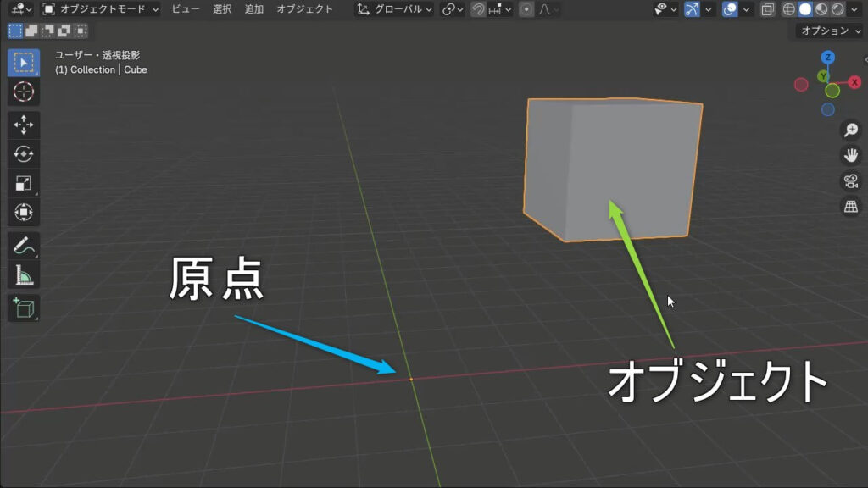
Task: Expand the gizmo settings dropdown arrow
Action: click(708, 9)
